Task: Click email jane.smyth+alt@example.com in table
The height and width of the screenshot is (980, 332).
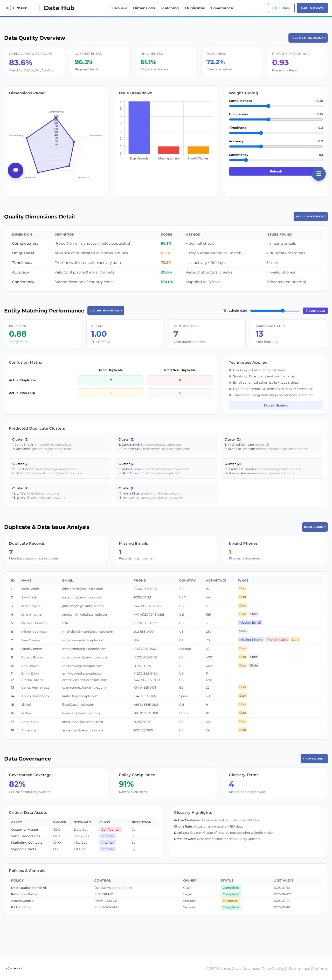Action: 86,614
